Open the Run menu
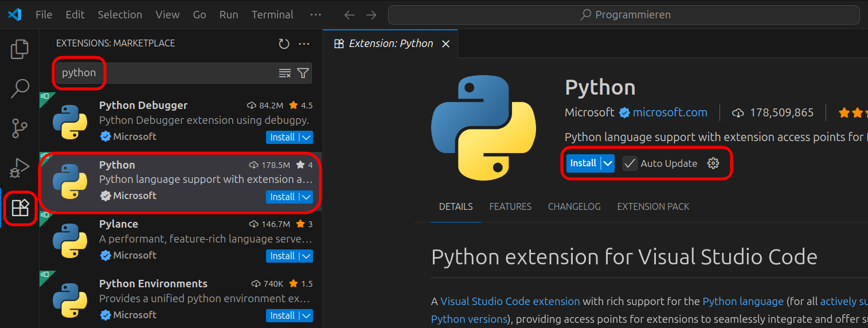 (x=229, y=15)
